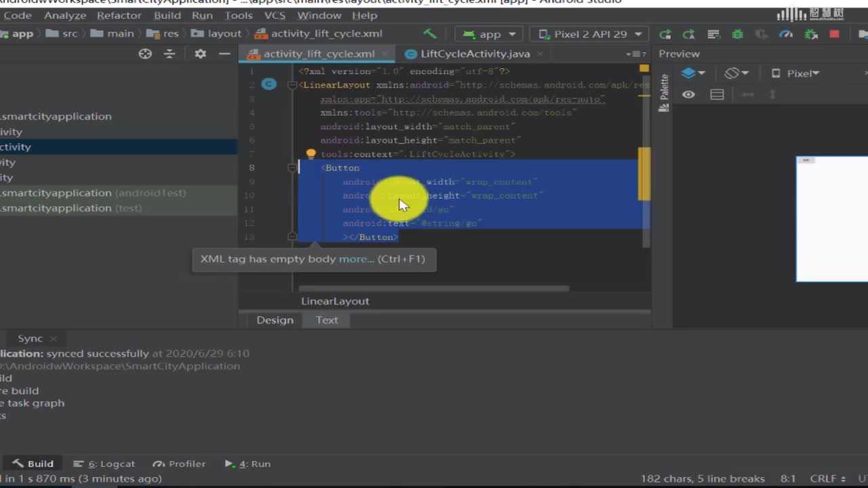Open the Profiler tool window

coord(179,464)
